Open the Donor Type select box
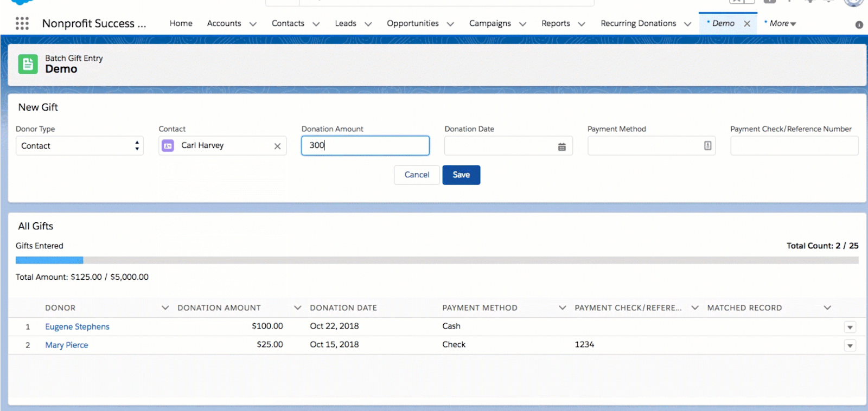 pos(80,146)
